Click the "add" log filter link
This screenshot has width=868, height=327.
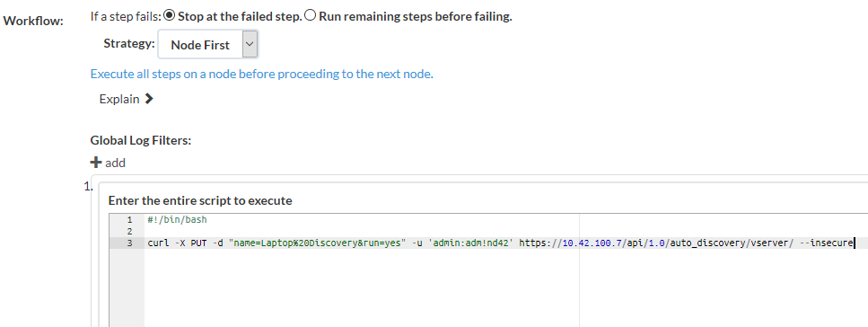(x=115, y=163)
